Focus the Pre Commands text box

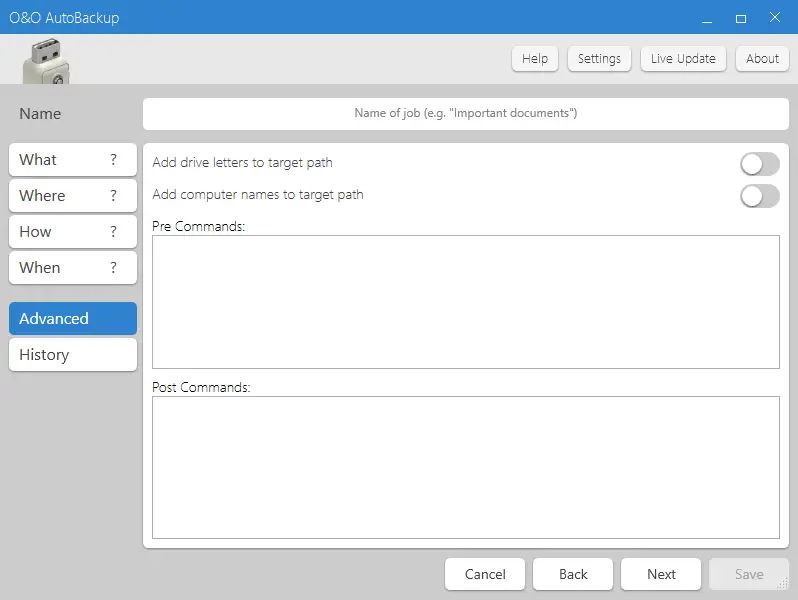coord(466,302)
